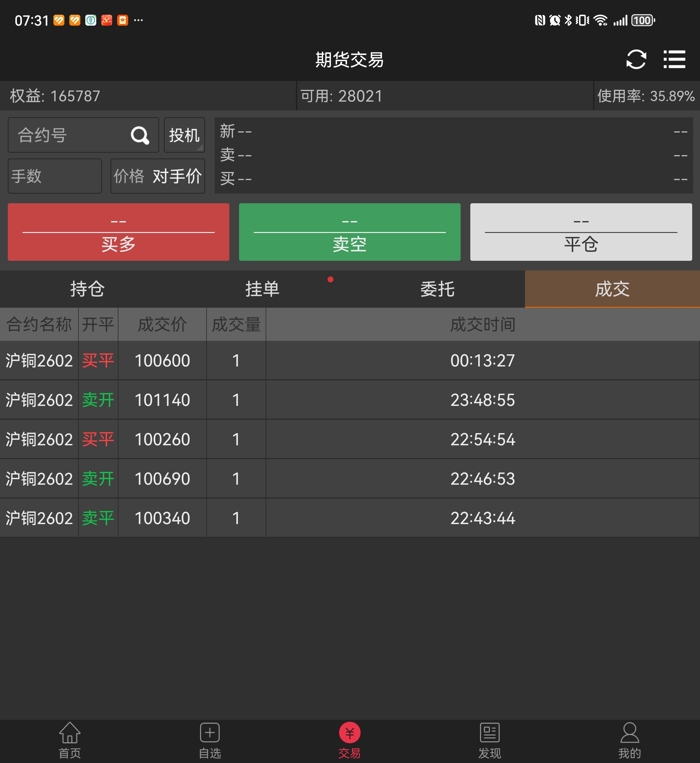The width and height of the screenshot is (700, 763).
Task: Tap the search magnifier in contract field
Action: [x=140, y=135]
